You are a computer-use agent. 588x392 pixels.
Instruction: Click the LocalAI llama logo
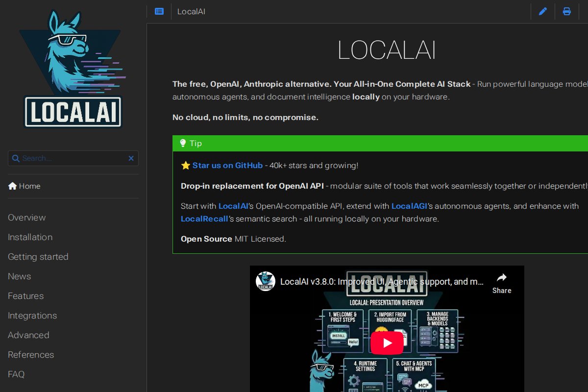(x=73, y=70)
